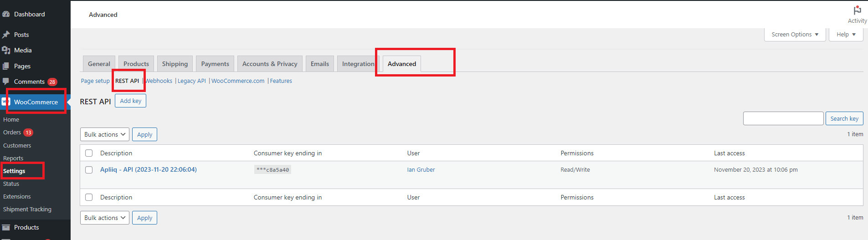The height and width of the screenshot is (240, 868).
Task: Click the top Description column header
Action: [x=116, y=153]
